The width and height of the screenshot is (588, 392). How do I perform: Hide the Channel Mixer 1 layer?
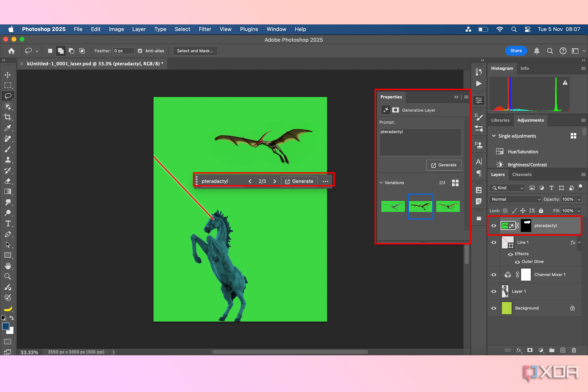tap(494, 275)
